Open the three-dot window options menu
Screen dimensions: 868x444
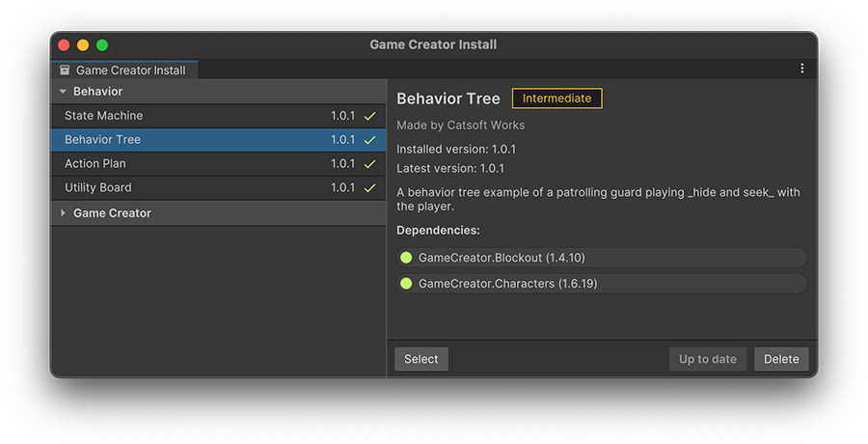[801, 69]
